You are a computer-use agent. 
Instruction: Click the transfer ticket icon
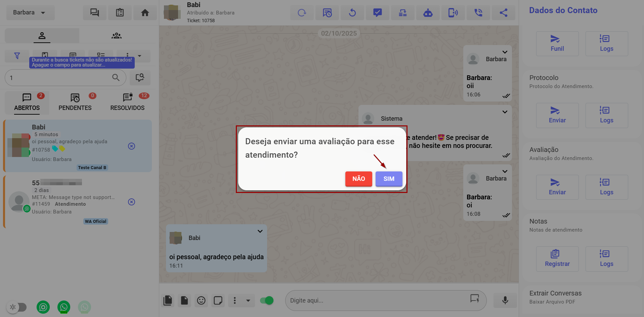coord(402,13)
